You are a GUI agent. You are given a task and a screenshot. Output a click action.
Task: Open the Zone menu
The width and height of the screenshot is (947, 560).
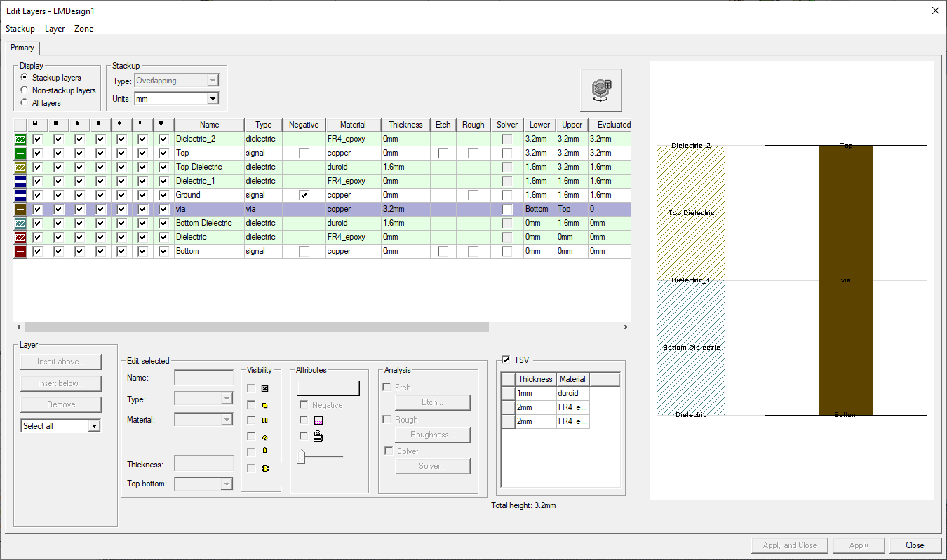coord(83,29)
